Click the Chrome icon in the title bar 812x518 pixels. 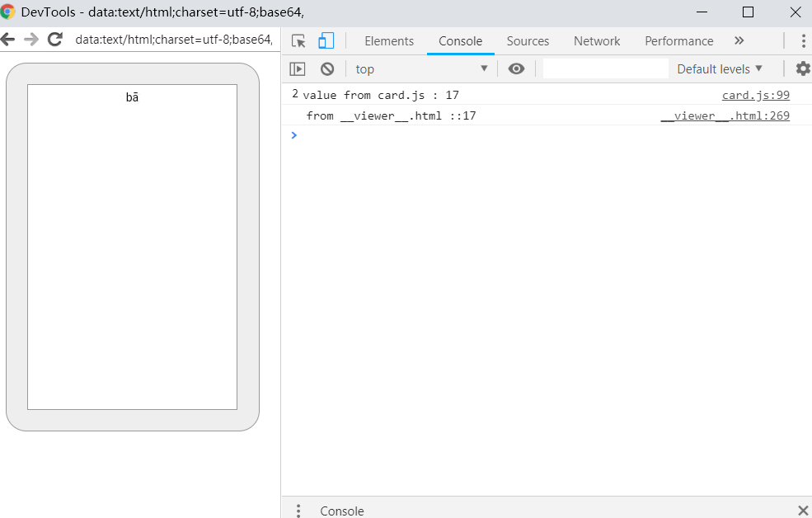pos(7,12)
